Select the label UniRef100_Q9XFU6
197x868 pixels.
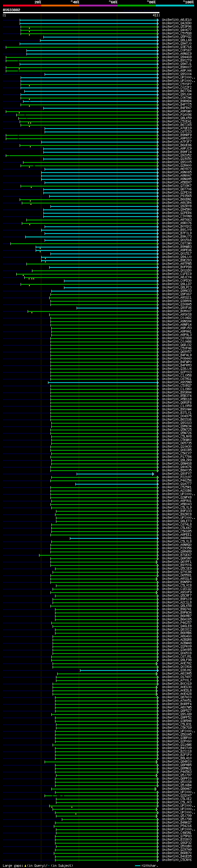[x=177, y=308]
